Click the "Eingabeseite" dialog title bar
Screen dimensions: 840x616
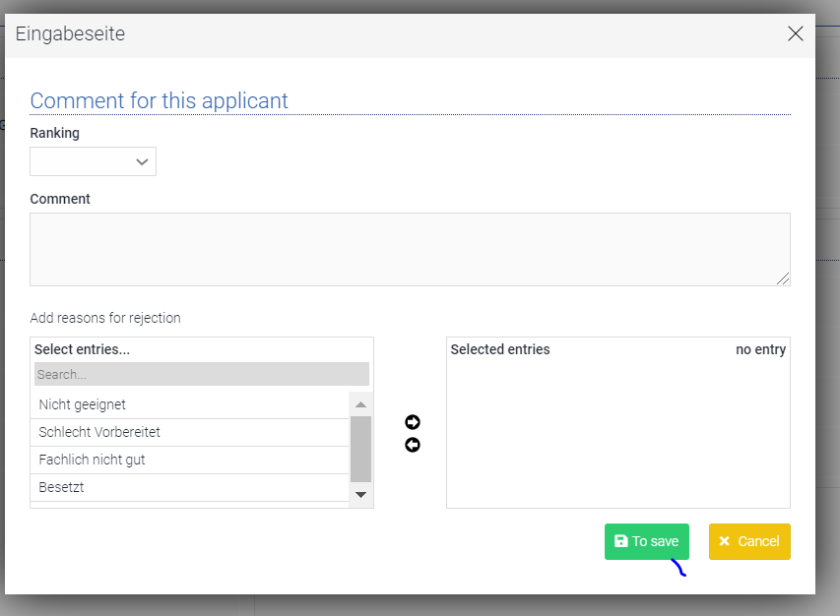coord(394,34)
